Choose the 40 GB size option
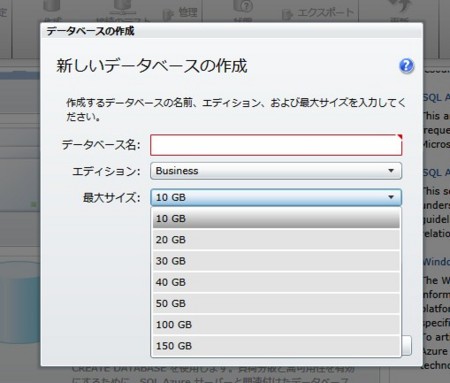This screenshot has height=383, width=450. click(276, 282)
